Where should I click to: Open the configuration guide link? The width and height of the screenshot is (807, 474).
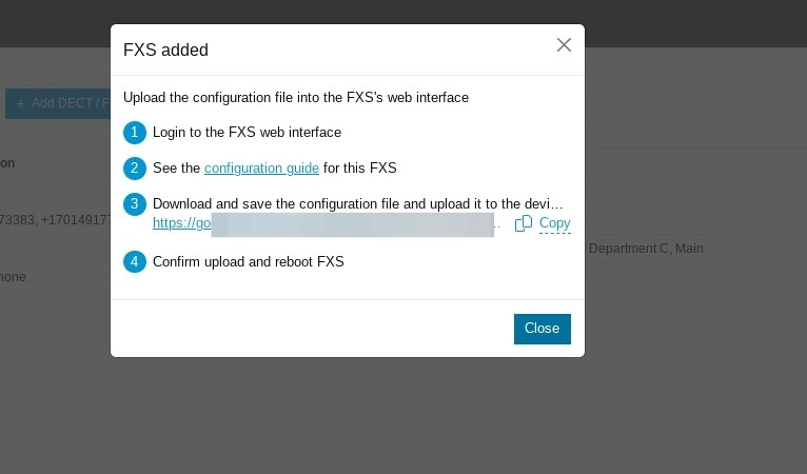tap(261, 168)
